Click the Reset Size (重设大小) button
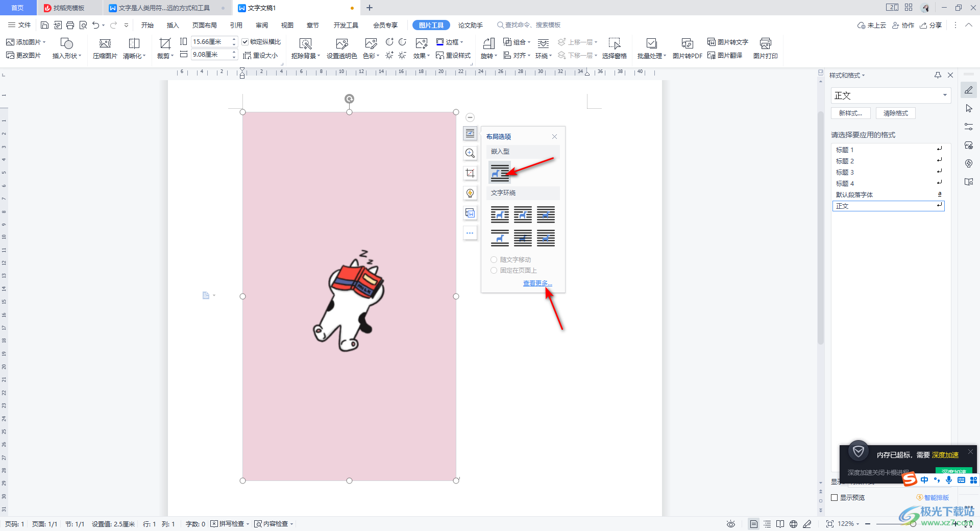 [260, 55]
